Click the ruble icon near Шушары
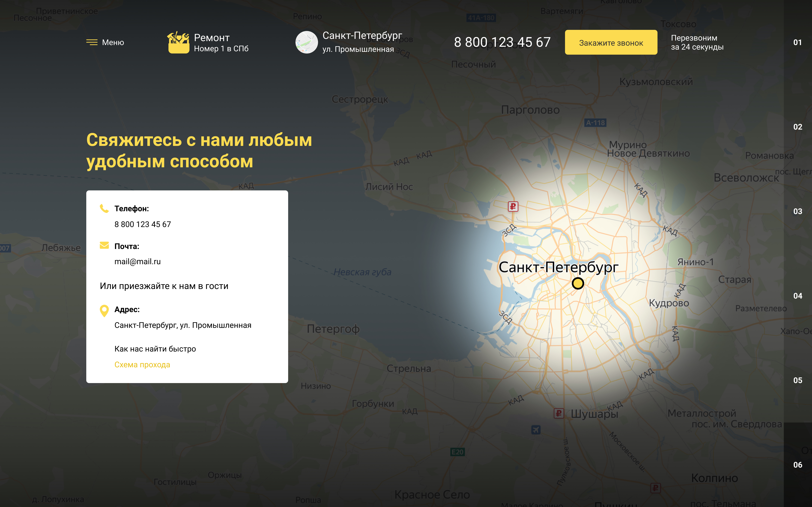 (x=559, y=413)
